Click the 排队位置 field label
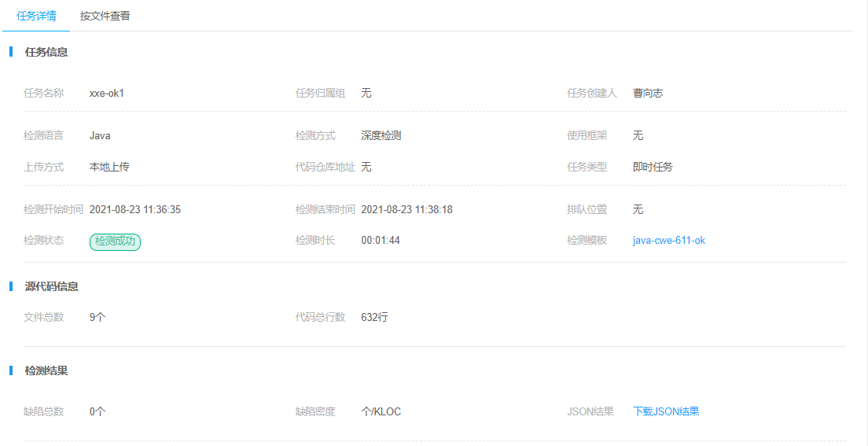This screenshot has width=868, height=446. (x=587, y=209)
